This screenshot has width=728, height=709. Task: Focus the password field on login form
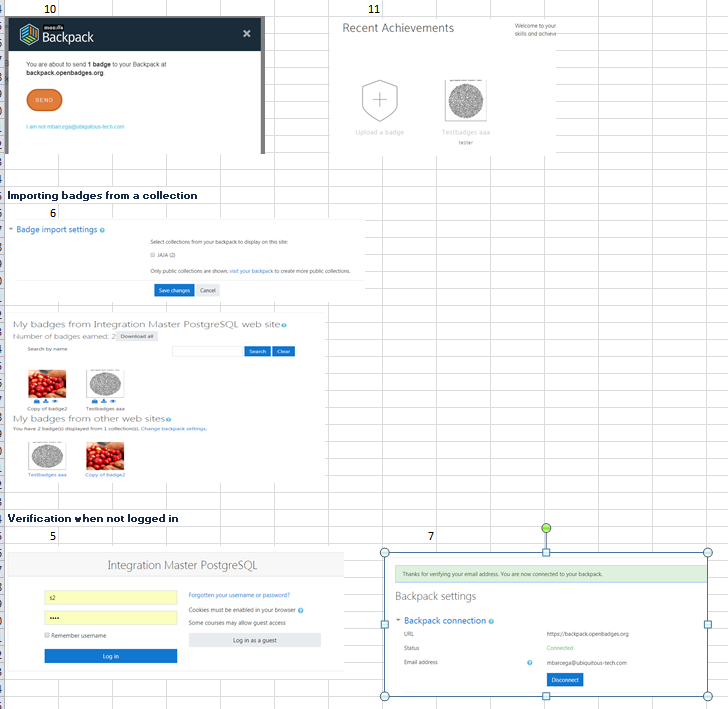[110, 618]
